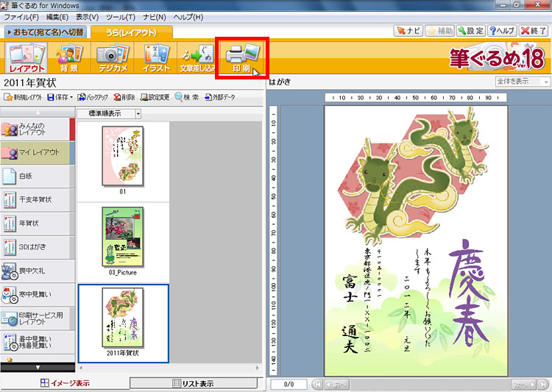The width and height of the screenshot is (552, 392).
Task: Select the うら(レイアウト) tab
Action: pyautogui.click(x=131, y=32)
